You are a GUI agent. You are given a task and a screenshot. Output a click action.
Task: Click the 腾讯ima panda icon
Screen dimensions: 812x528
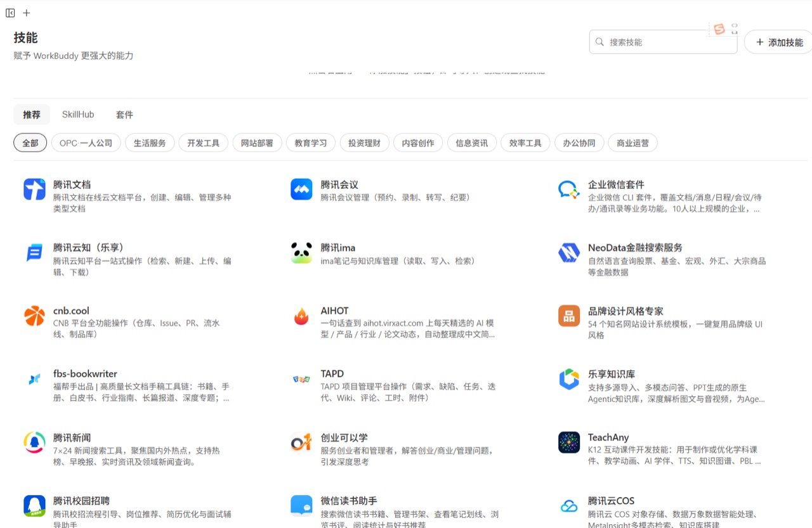301,252
